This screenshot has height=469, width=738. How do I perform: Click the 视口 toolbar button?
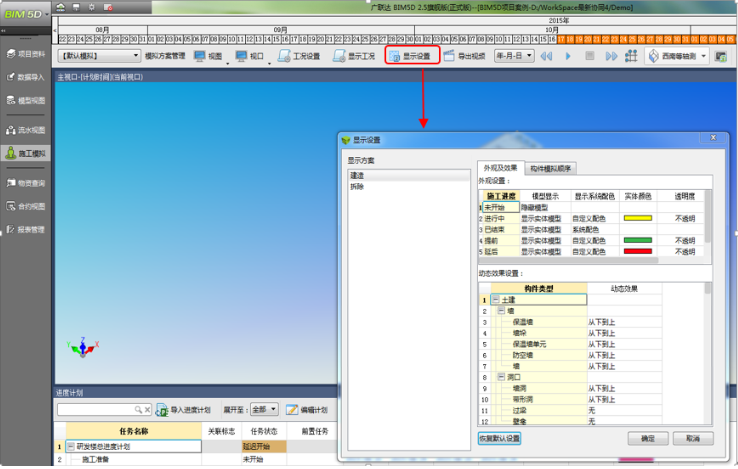click(x=249, y=56)
